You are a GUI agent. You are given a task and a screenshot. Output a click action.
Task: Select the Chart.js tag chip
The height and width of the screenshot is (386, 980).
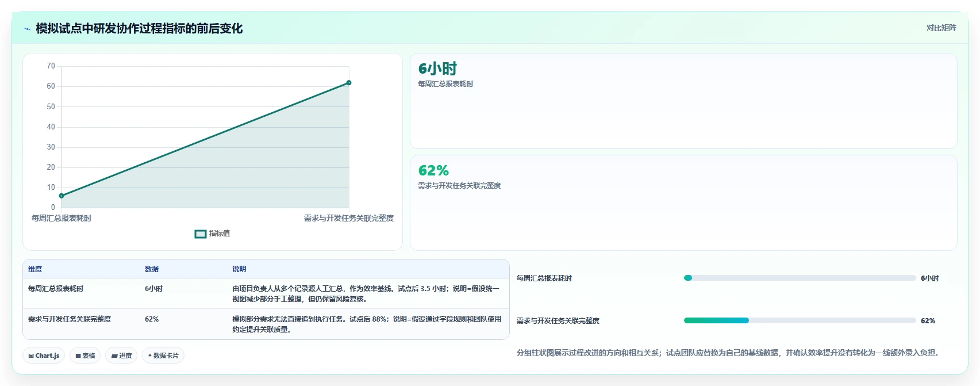pyautogui.click(x=44, y=356)
